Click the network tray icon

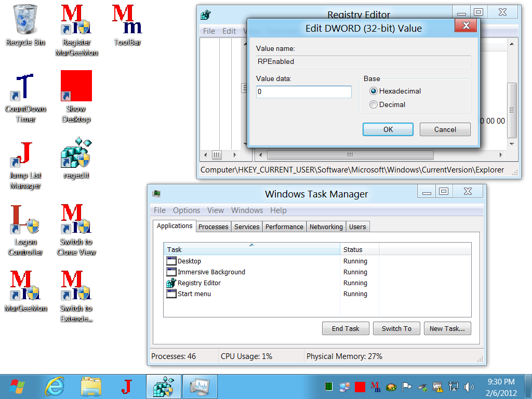tap(453, 387)
